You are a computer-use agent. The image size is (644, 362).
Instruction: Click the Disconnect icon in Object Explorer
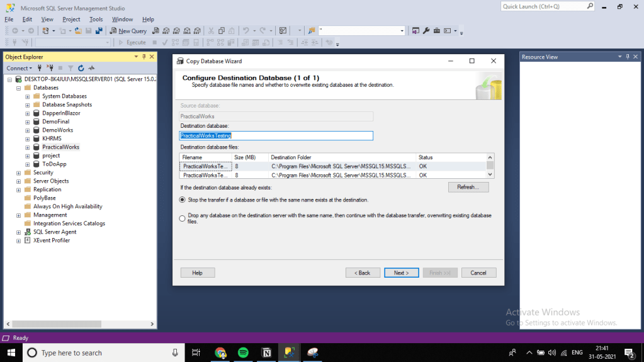(50, 68)
